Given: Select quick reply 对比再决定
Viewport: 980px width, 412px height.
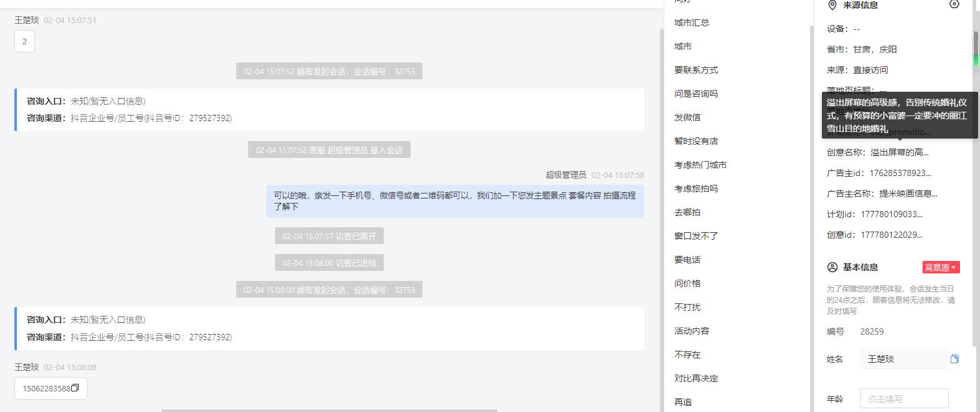Looking at the screenshot, I should tap(696, 378).
